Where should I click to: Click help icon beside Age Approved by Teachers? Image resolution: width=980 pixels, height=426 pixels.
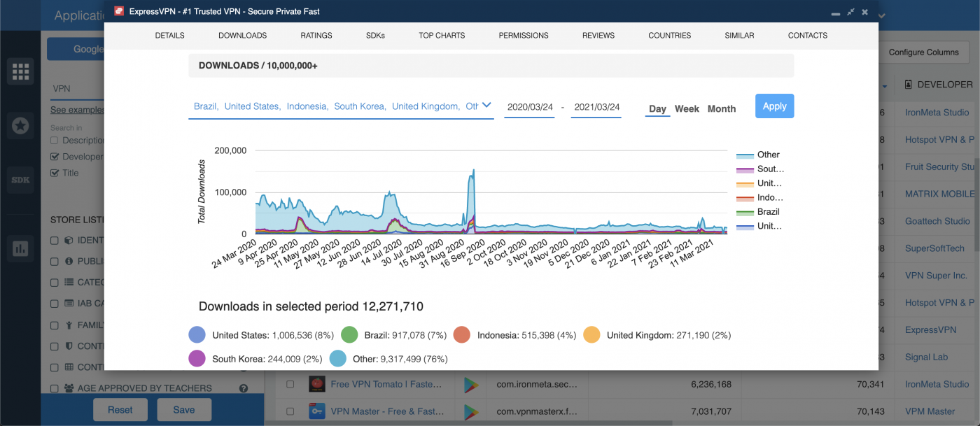coord(244,388)
